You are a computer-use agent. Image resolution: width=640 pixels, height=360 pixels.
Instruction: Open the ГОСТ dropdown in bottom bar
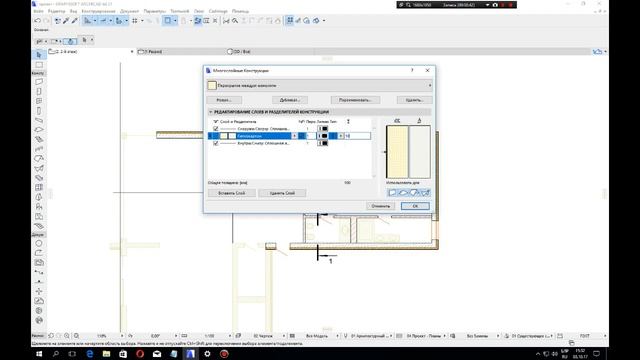605,336
